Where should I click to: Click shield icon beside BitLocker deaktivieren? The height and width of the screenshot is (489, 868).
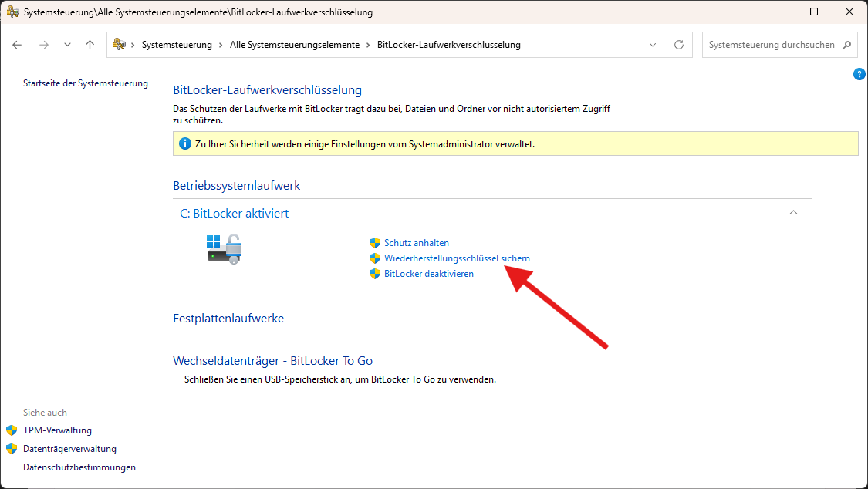pos(375,274)
